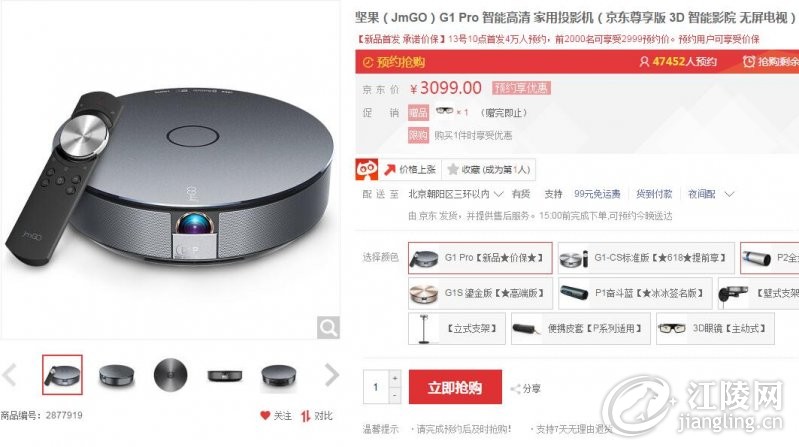Show next thumbnails with right arrow

coord(332,375)
